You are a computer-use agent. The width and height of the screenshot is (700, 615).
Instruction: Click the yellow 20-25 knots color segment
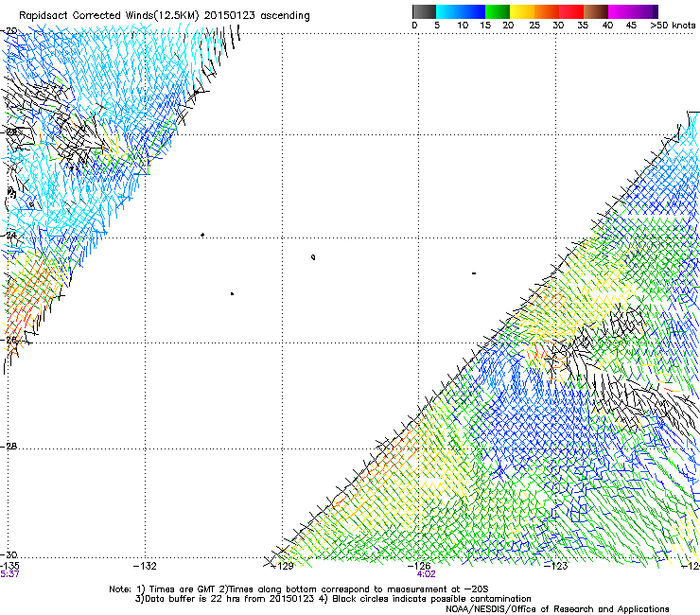[522, 11]
